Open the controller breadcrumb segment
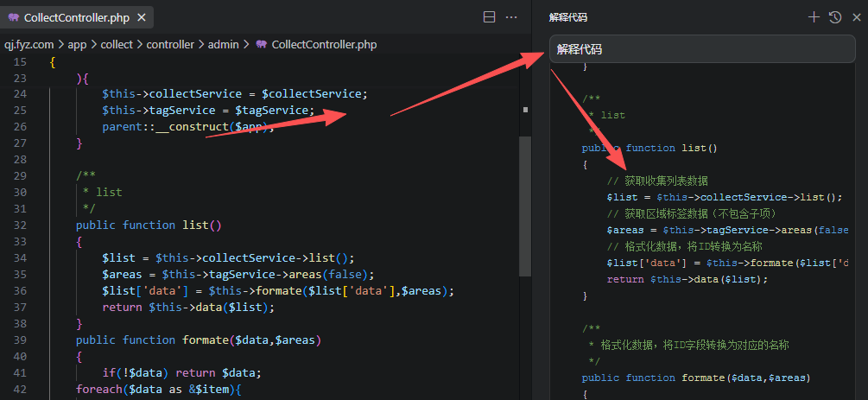 pyautogui.click(x=170, y=45)
